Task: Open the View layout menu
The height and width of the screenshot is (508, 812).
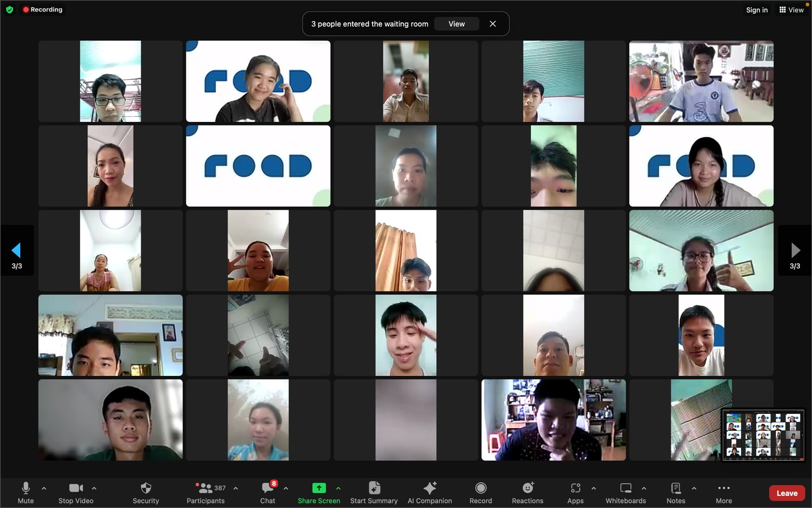Action: [791, 10]
